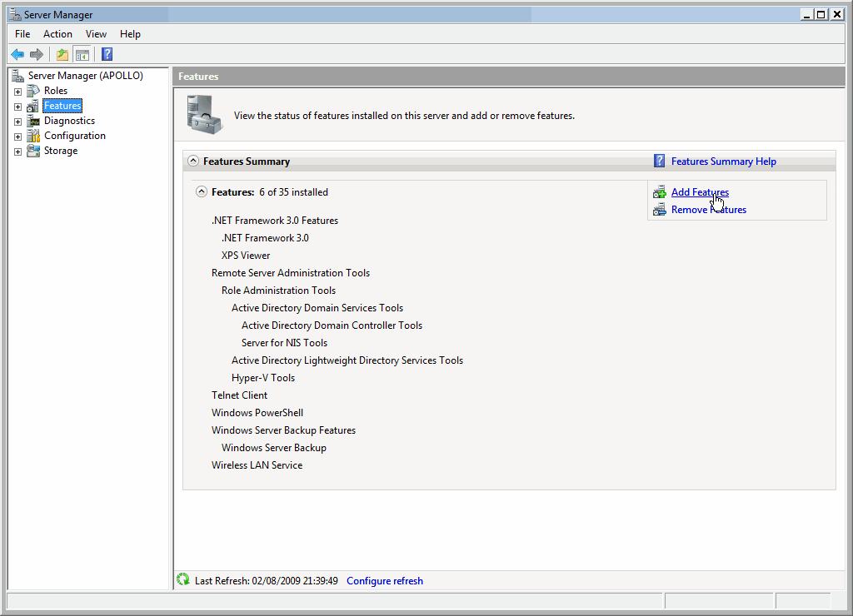Toggle the show/hide console tree toolbar icon
This screenshot has width=853, height=616.
[82, 54]
